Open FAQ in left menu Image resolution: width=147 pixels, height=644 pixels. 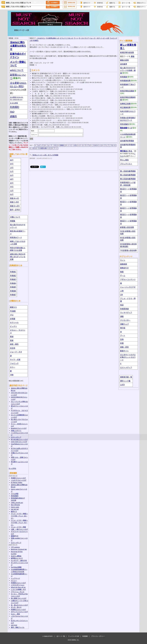[12, 112]
